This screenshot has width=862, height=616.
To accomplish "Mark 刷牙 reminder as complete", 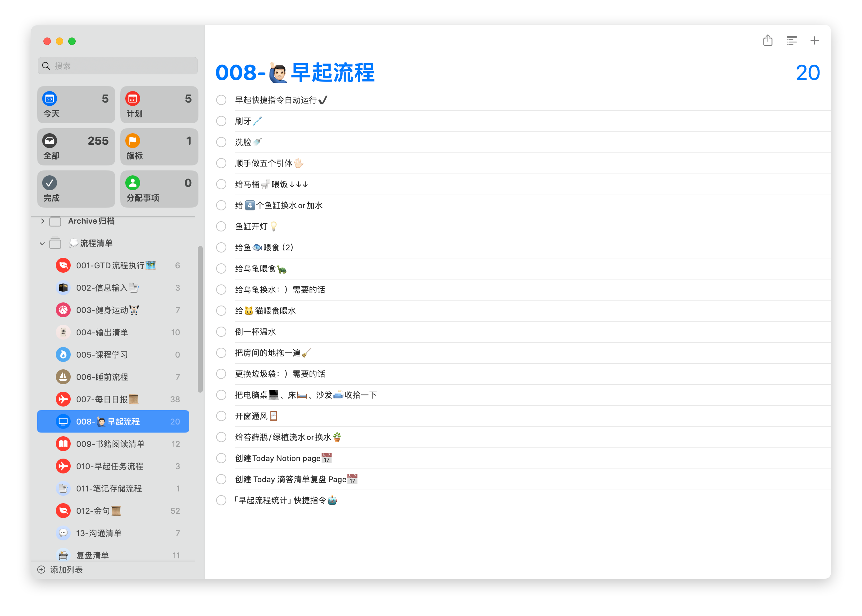I will point(221,121).
